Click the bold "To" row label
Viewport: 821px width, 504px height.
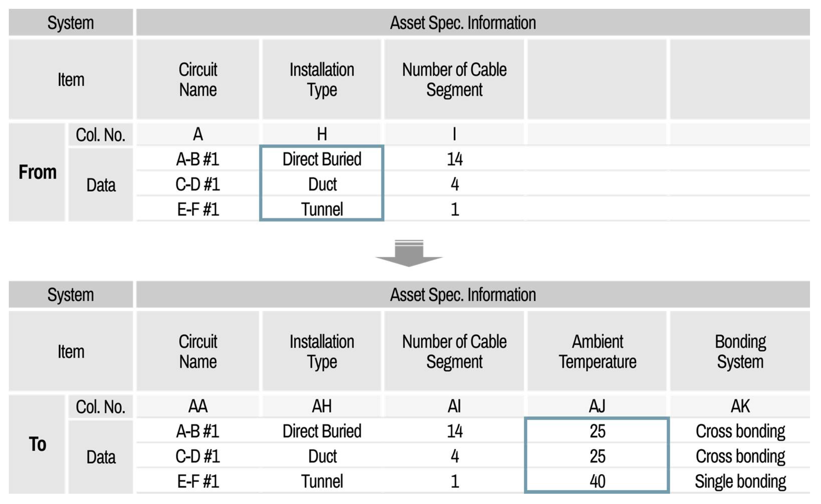pos(37,444)
